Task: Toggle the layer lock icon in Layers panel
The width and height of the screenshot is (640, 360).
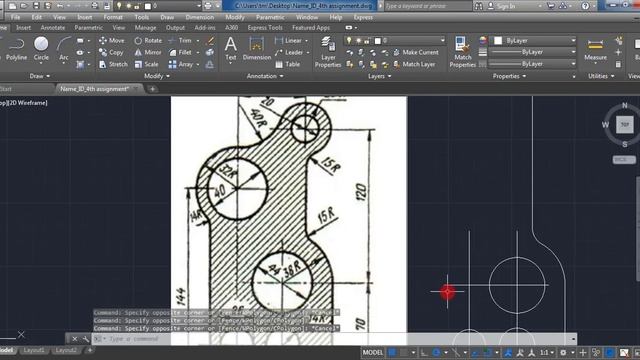Action: point(367,40)
